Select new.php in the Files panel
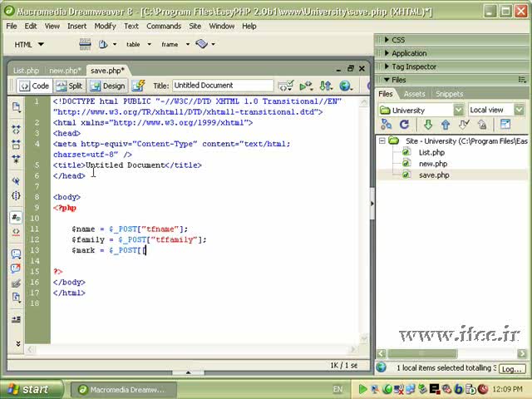The width and height of the screenshot is (532, 399). [433, 164]
